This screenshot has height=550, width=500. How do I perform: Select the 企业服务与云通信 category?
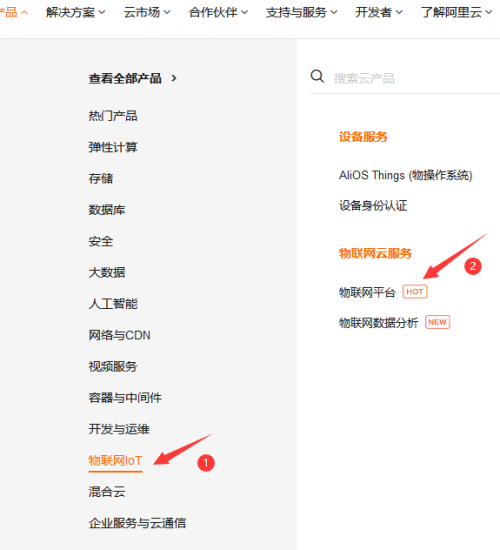137,523
